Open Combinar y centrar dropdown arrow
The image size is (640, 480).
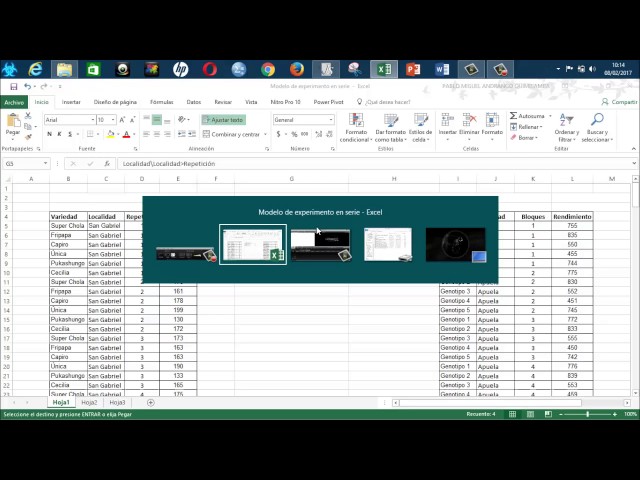click(x=265, y=134)
